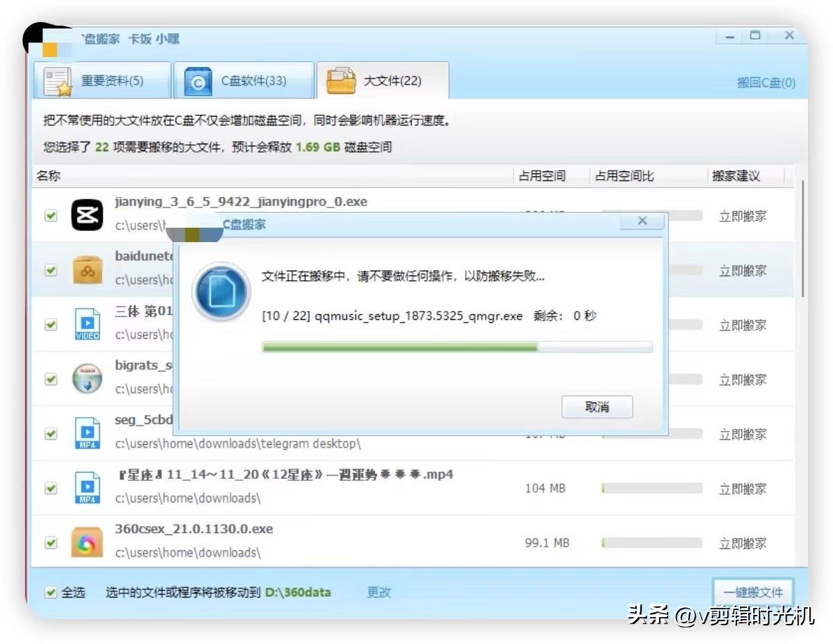
Task: Select the 360 browser icon for 360csex installer
Action: (87, 542)
